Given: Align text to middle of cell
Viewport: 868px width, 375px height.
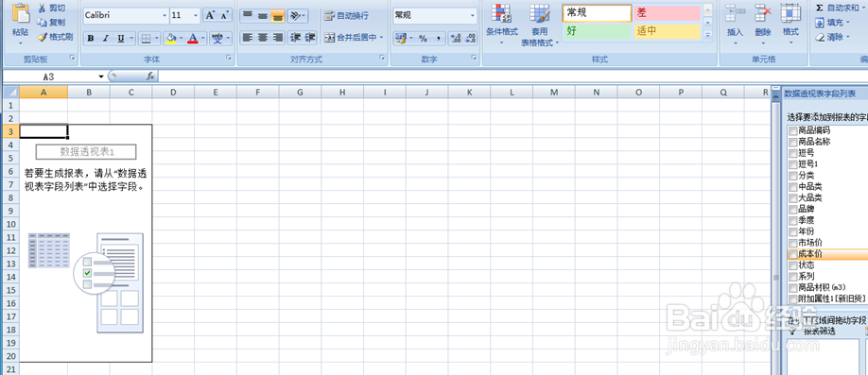Looking at the screenshot, I should pyautogui.click(x=263, y=15).
